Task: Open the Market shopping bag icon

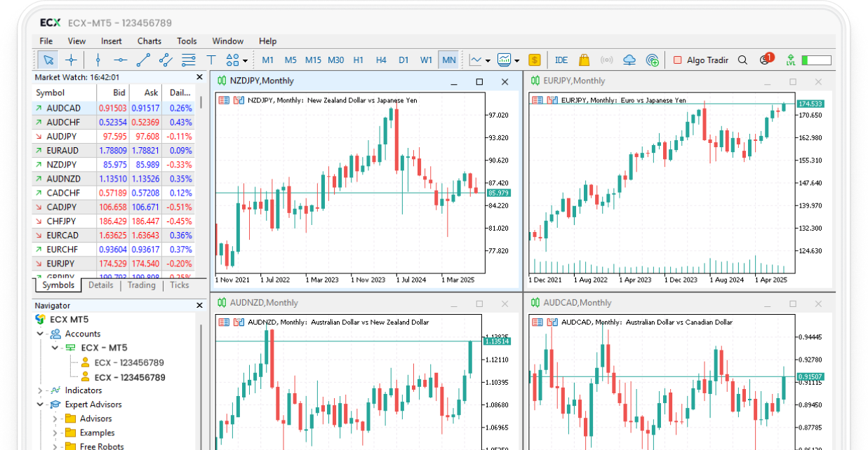Action: pyautogui.click(x=584, y=60)
